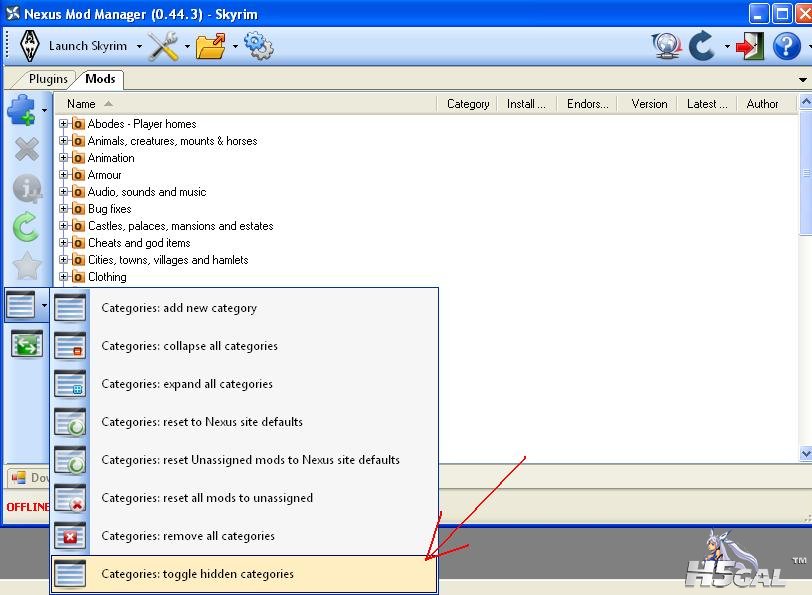This screenshot has width=812, height=595.
Task: Click the gray star endorse icon
Action: pos(26,266)
